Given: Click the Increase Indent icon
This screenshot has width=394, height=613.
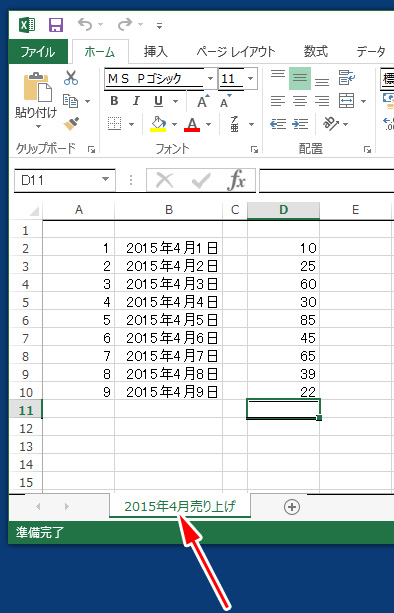Looking at the screenshot, I should click(x=300, y=124).
